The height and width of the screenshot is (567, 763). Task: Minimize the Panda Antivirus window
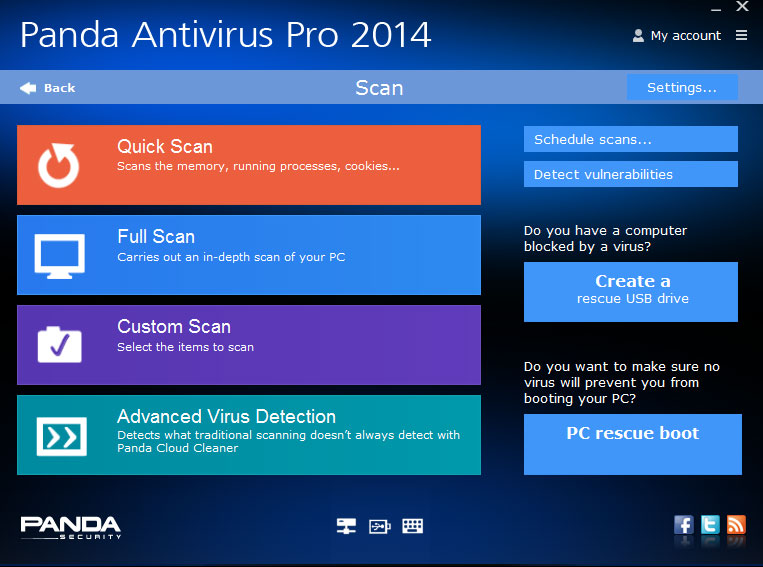click(x=716, y=8)
